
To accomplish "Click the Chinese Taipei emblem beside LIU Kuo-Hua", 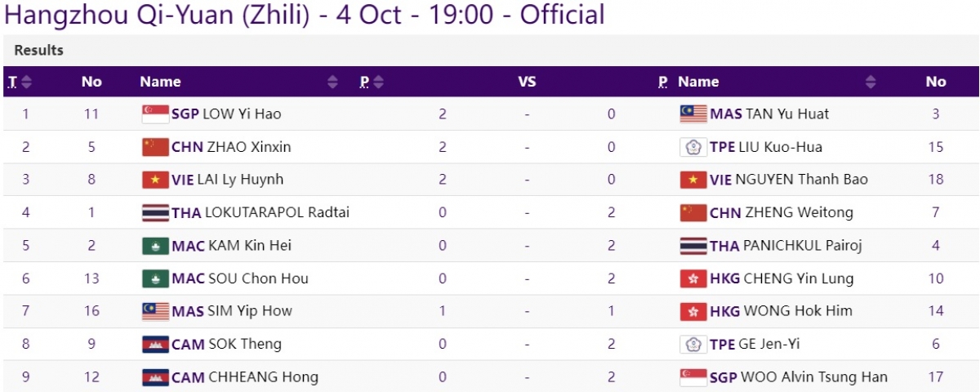I will (x=693, y=147).
